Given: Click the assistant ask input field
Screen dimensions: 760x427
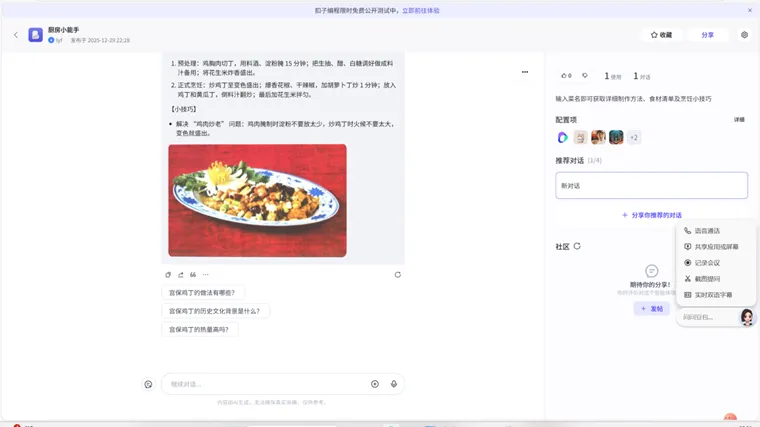Looking at the screenshot, I should click(x=708, y=317).
